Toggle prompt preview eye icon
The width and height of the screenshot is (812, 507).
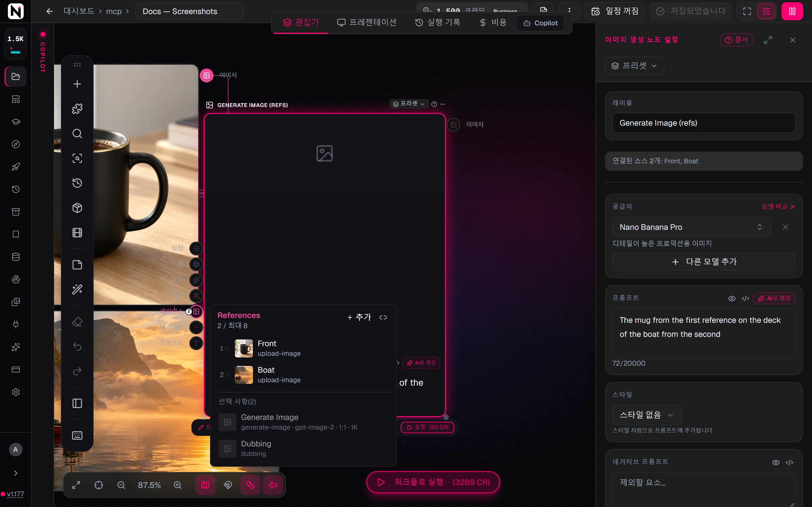pyautogui.click(x=732, y=299)
